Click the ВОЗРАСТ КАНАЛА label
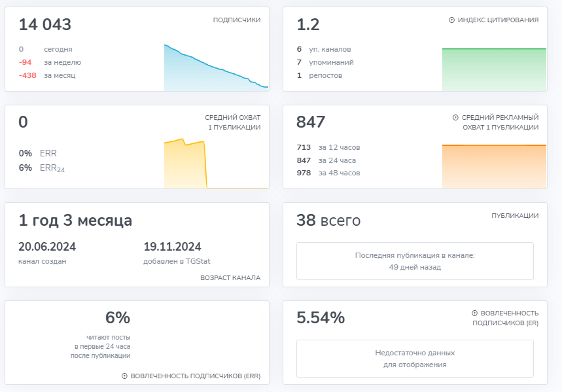562x392 pixels. [x=230, y=278]
